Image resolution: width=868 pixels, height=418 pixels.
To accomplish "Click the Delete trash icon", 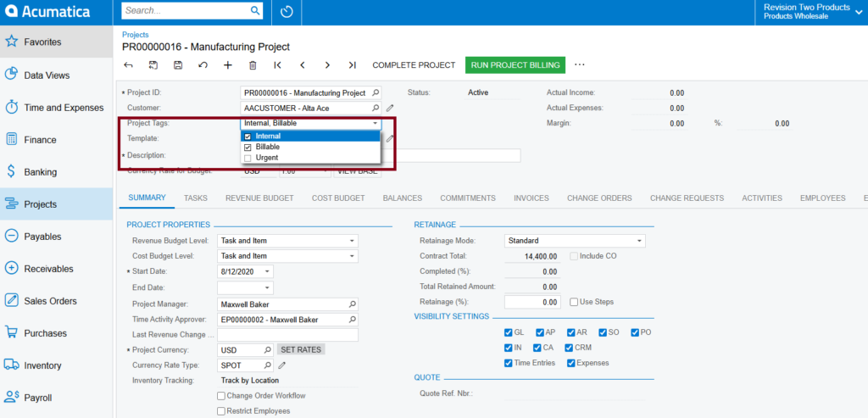I will click(x=253, y=64).
